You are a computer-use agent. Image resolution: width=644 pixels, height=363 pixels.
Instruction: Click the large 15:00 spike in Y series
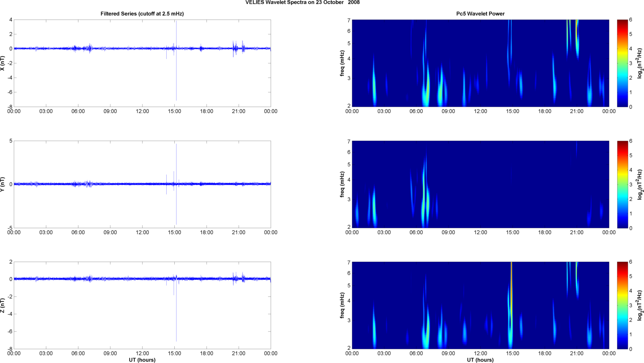point(176,184)
